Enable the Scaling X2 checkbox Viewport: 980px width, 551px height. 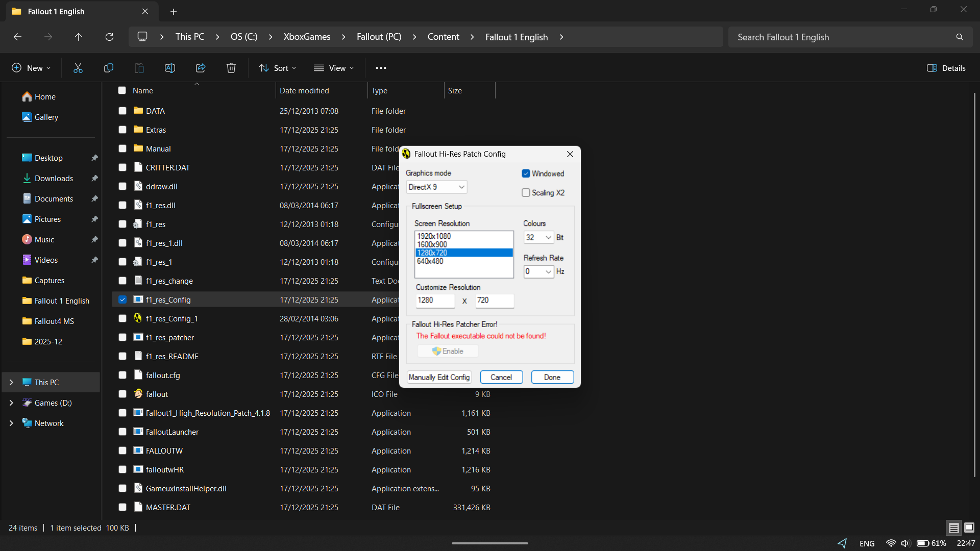pos(526,192)
